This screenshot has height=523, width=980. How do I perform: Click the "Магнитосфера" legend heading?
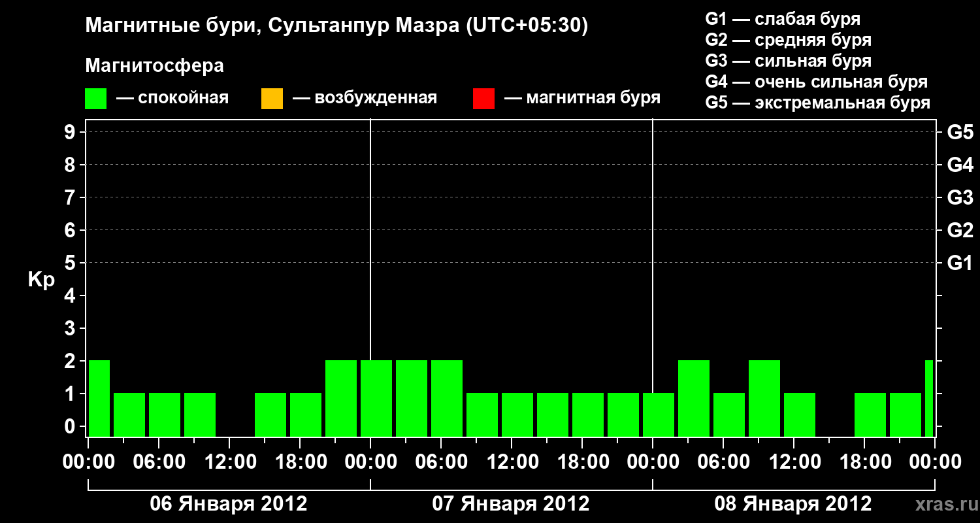tap(155, 66)
